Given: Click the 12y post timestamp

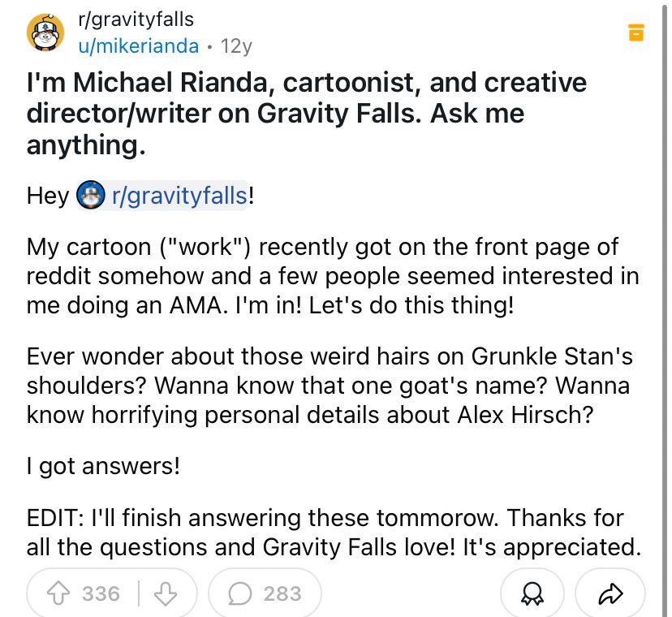Looking at the screenshot, I should [236, 45].
